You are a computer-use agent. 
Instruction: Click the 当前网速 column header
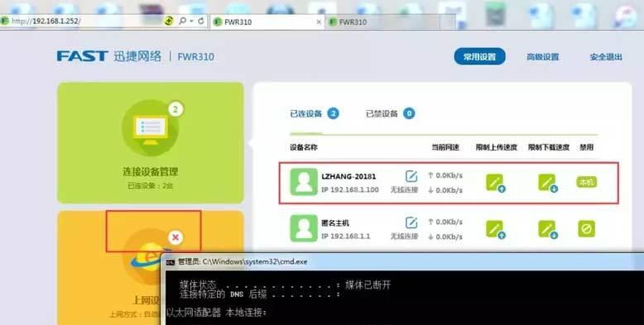(445, 147)
